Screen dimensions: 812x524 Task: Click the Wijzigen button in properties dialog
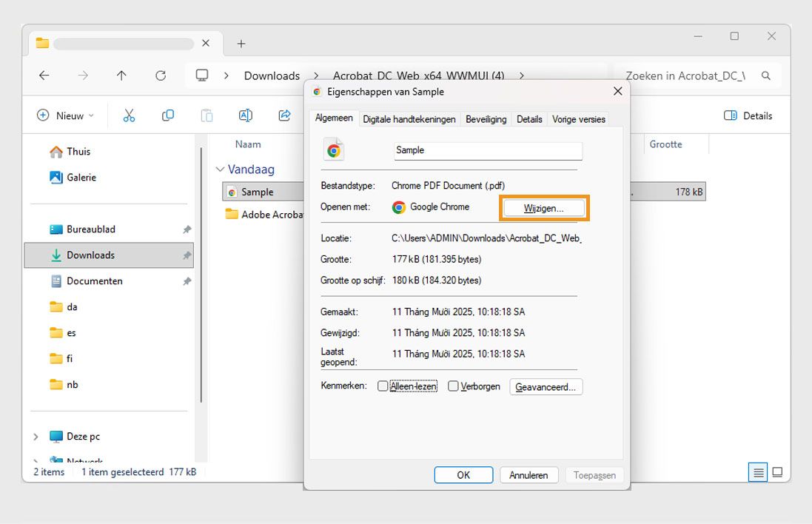pos(544,208)
